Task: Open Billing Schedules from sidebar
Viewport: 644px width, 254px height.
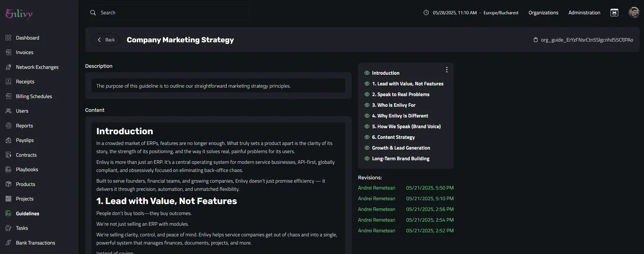Action: [34, 96]
